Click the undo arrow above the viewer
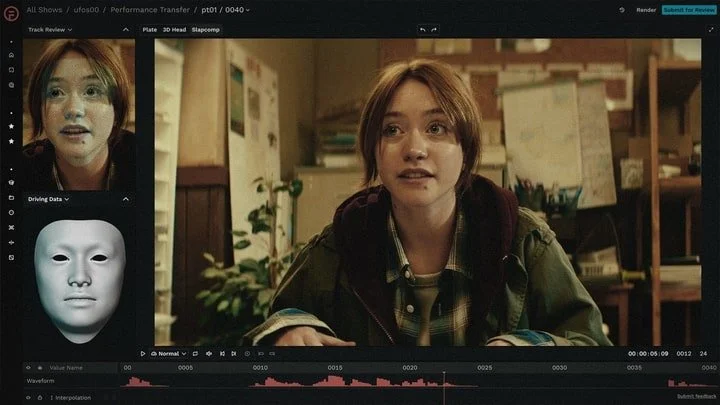The height and width of the screenshot is (405, 720). pos(422,30)
